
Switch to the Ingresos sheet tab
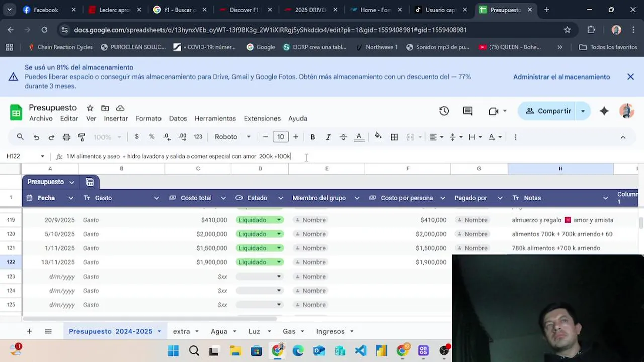(x=331, y=331)
